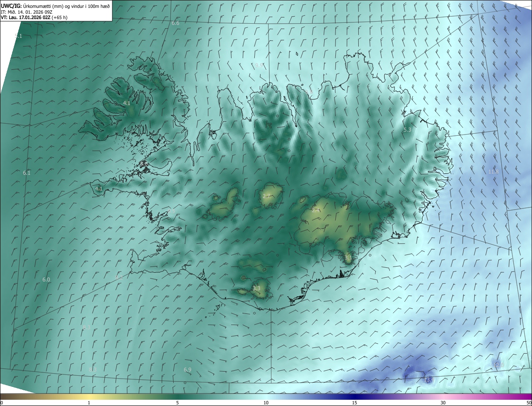Viewport: 532px width, 406px height.
Task: Click the 11.8 value east of Iceland
Action: click(x=493, y=171)
